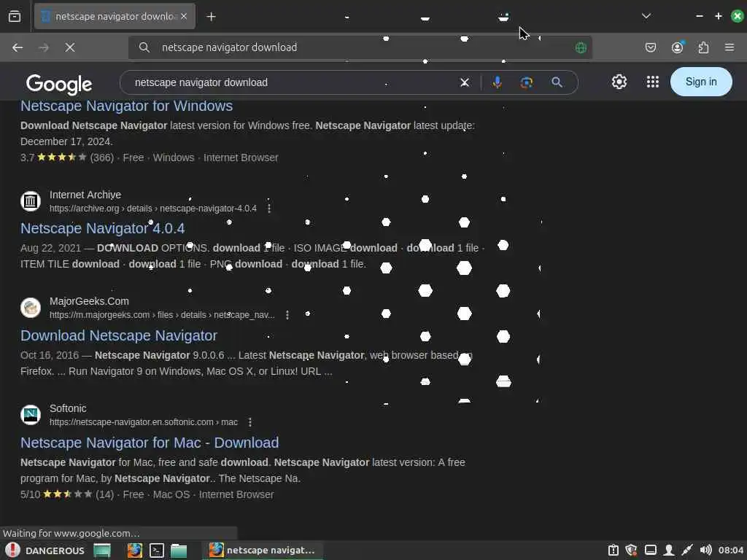Click the Internet Archive site name

(x=85, y=195)
